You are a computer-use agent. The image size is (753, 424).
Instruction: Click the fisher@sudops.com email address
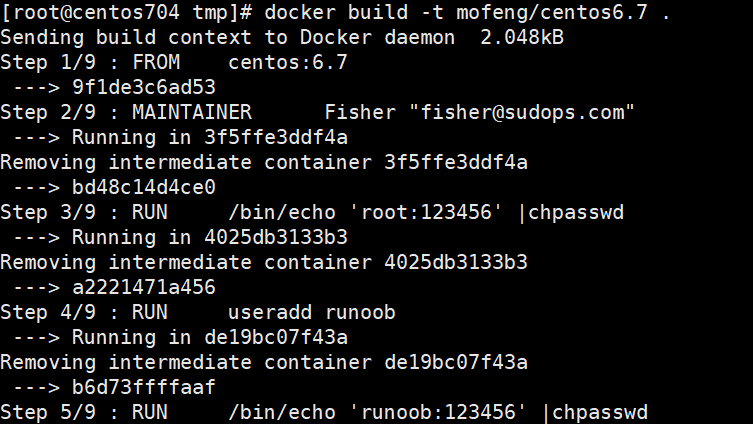pos(522,112)
